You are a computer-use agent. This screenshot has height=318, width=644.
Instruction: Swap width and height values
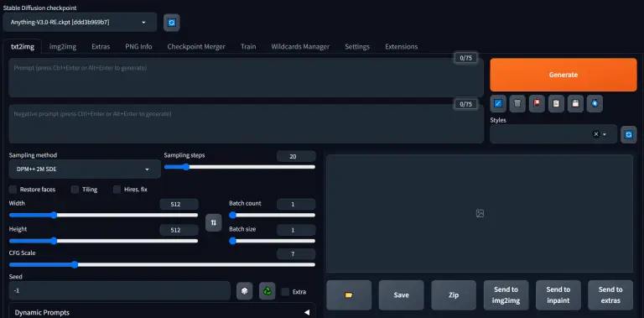(214, 222)
